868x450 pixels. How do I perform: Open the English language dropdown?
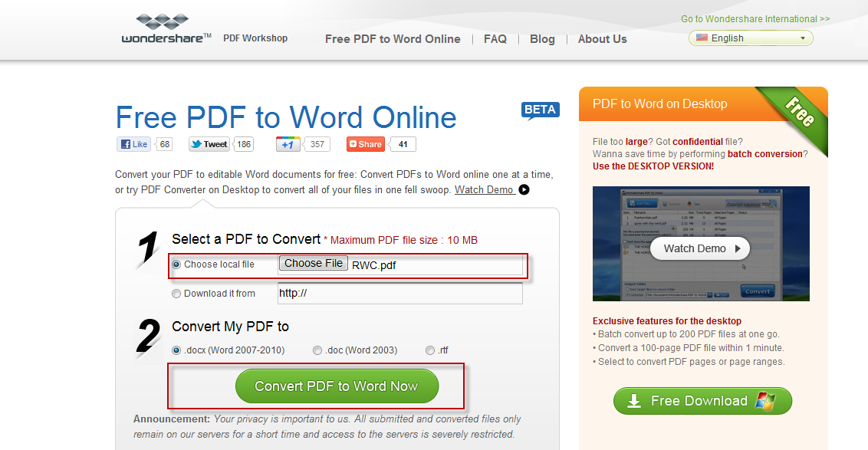pyautogui.click(x=751, y=38)
